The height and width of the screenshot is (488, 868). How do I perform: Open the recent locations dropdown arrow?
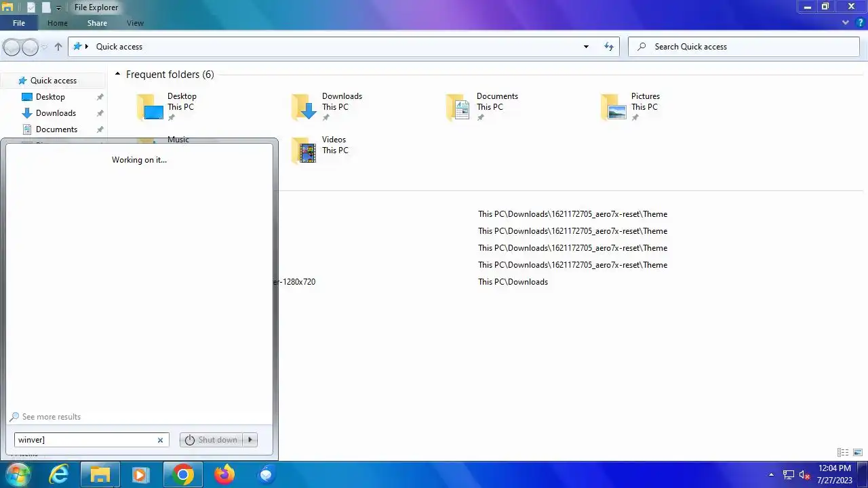[44, 47]
